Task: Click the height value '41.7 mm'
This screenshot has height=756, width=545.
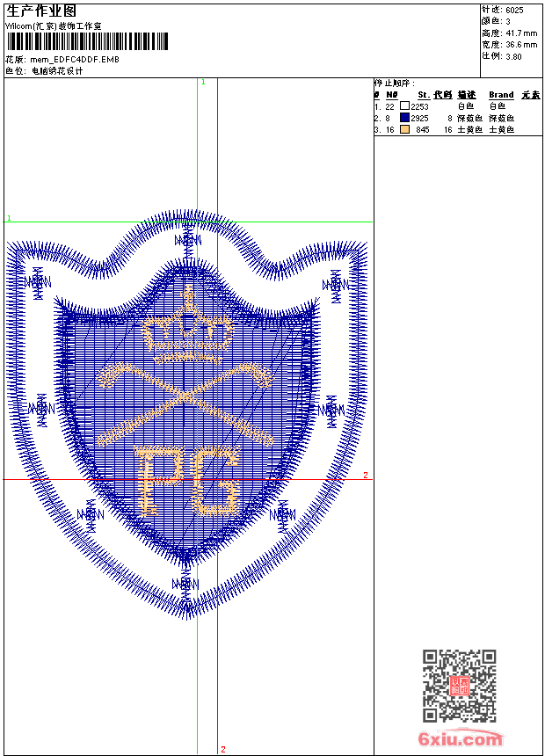Action: coord(521,33)
